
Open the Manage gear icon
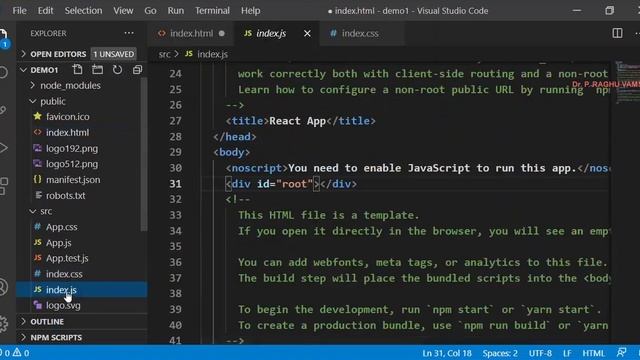click(3, 324)
